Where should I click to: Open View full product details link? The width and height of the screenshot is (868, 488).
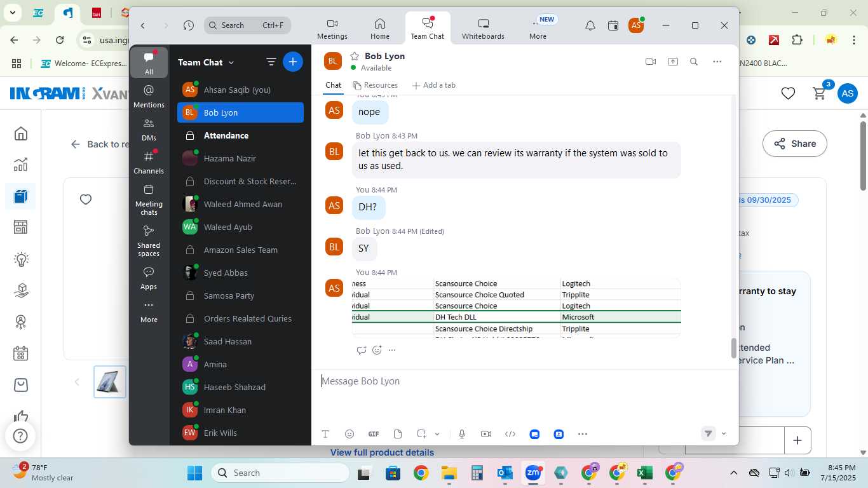382,452
